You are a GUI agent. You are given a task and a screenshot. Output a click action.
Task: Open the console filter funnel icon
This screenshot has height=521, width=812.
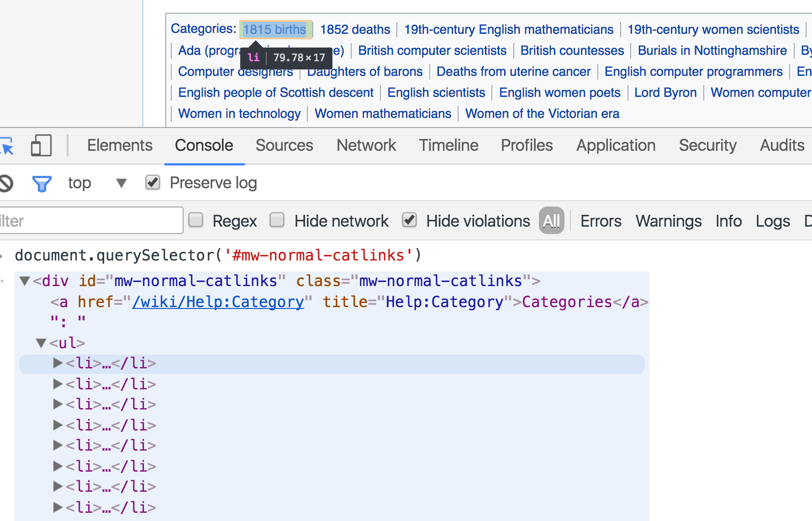pos(41,183)
